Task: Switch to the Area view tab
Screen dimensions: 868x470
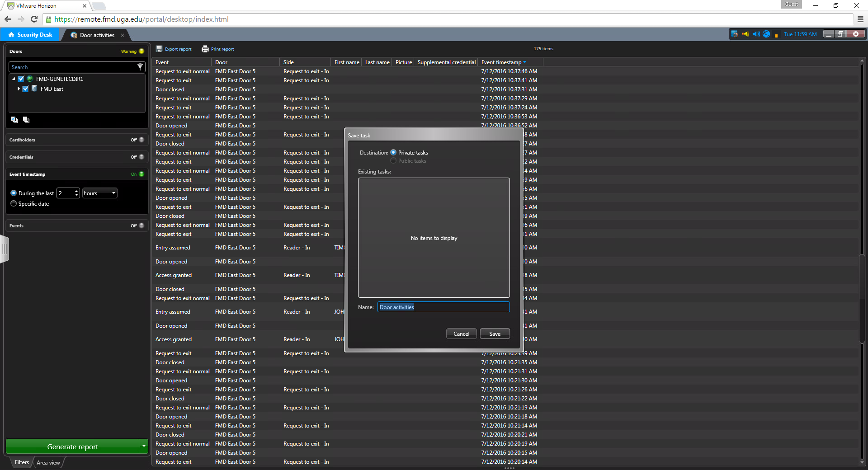Action: tap(48, 462)
